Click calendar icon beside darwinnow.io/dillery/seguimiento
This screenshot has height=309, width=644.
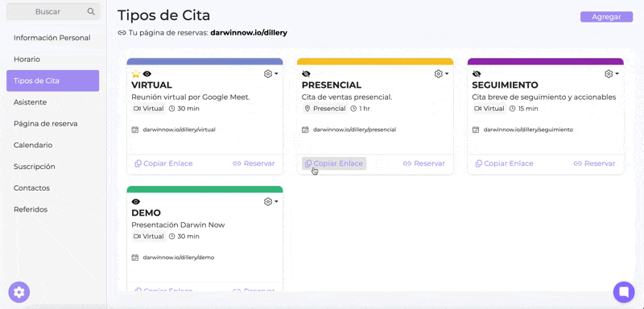click(476, 130)
